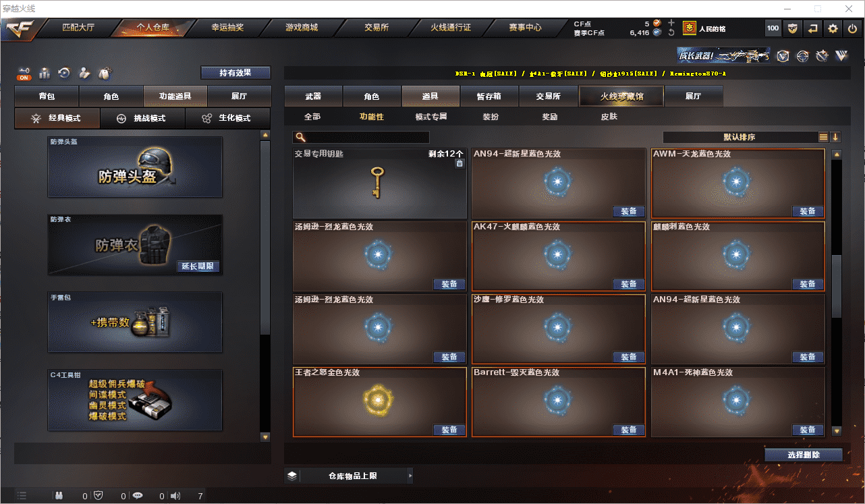The width and height of the screenshot is (865, 504).
Task: Click the 选择删除 button
Action: coord(804,455)
